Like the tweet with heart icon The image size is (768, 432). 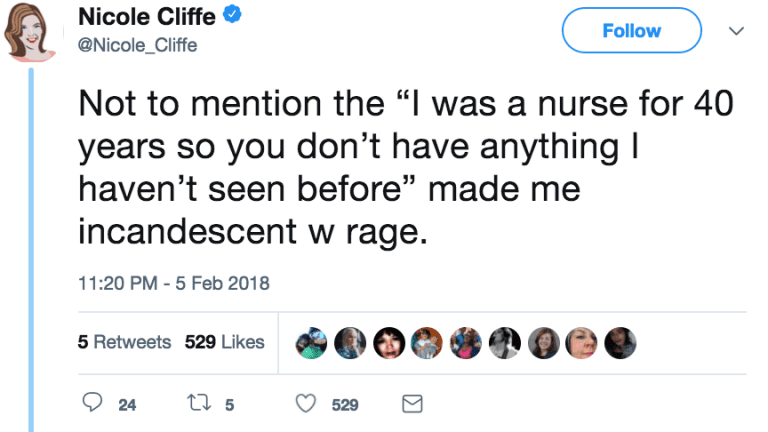(x=306, y=403)
